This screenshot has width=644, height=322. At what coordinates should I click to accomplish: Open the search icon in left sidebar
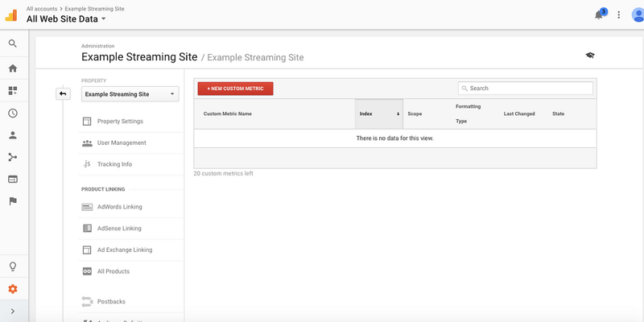pyautogui.click(x=13, y=43)
